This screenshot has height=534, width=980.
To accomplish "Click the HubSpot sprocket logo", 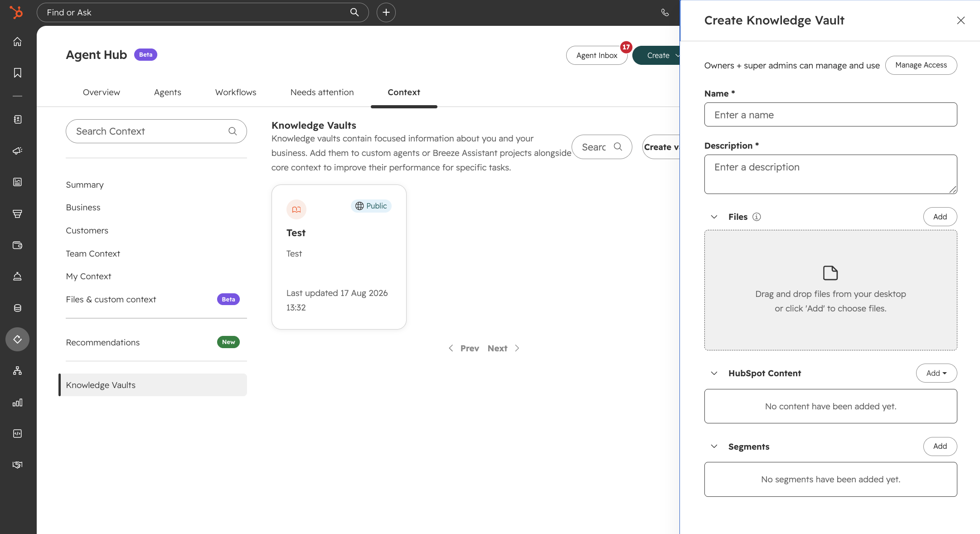I will (x=16, y=12).
